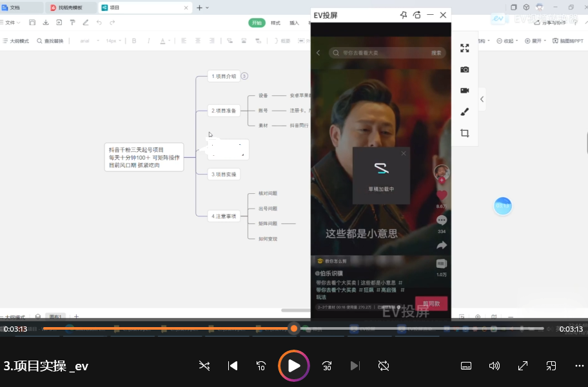Select the crop tool in EV sidebar

[x=464, y=133]
